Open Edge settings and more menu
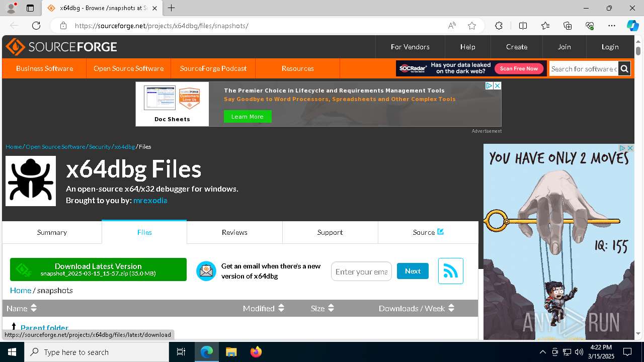This screenshot has height=362, width=644. point(612,26)
